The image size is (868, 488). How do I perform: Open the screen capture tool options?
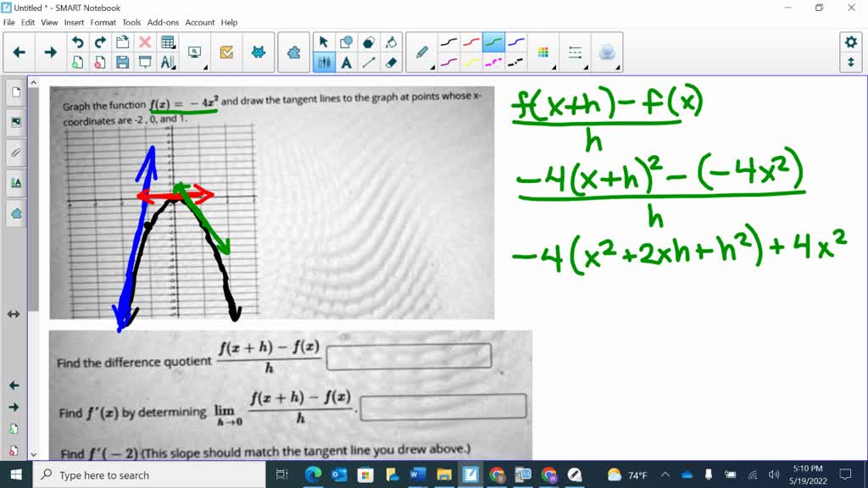206,67
